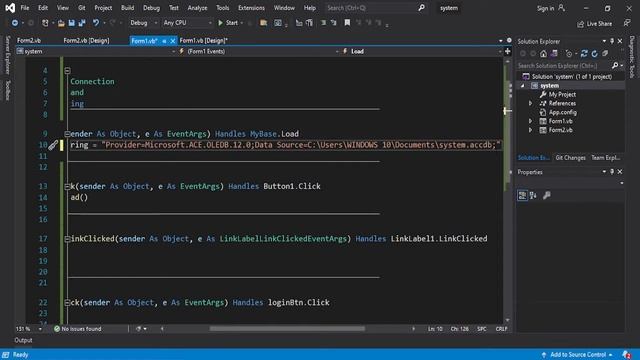This screenshot has width=640, height=360.
Task: Click the Home icon in Solution Explorer
Action: pos(543,53)
